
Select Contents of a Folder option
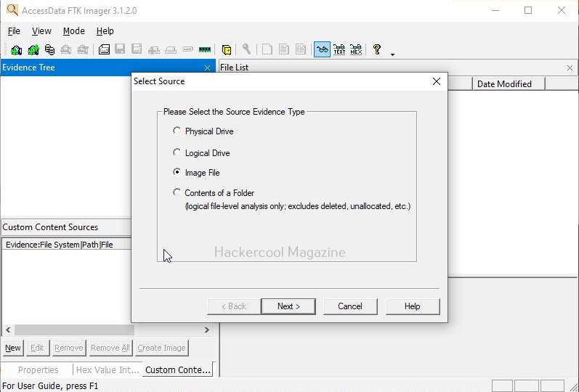(x=177, y=193)
